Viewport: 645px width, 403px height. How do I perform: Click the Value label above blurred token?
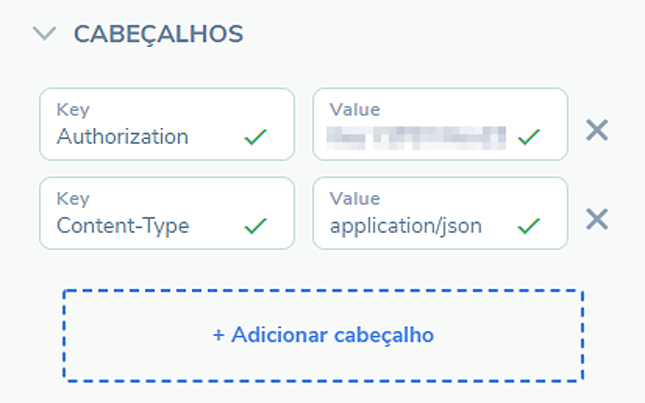[x=355, y=110]
